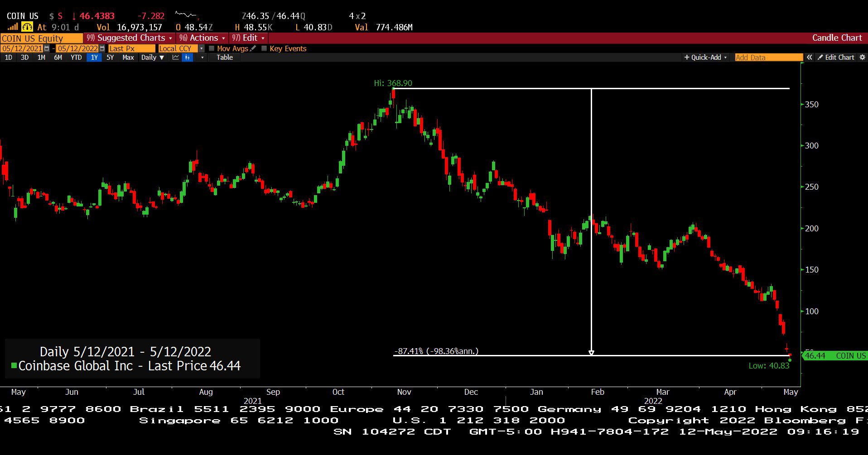Select the candlestick chart type icon
Viewport: 868px width, 455px height.
pos(187,57)
